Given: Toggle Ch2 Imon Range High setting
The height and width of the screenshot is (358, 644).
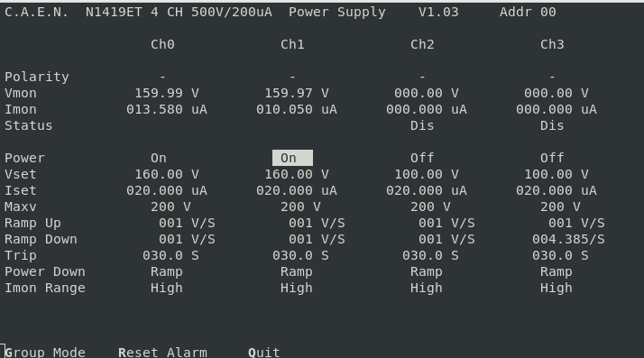Looking at the screenshot, I should point(426,289).
